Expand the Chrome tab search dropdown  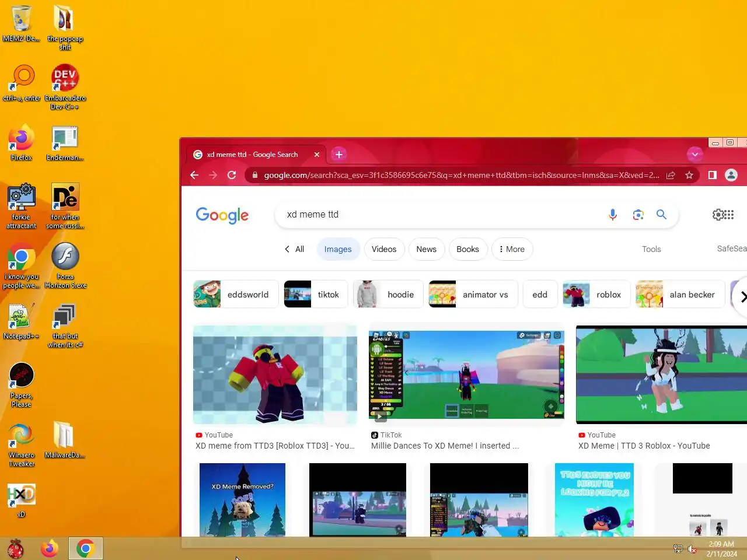pos(694,155)
